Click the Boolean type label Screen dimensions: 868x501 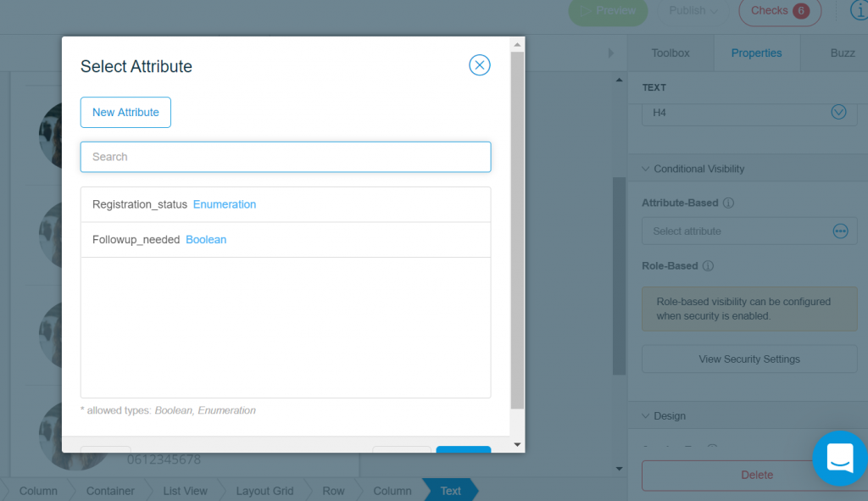[206, 240]
